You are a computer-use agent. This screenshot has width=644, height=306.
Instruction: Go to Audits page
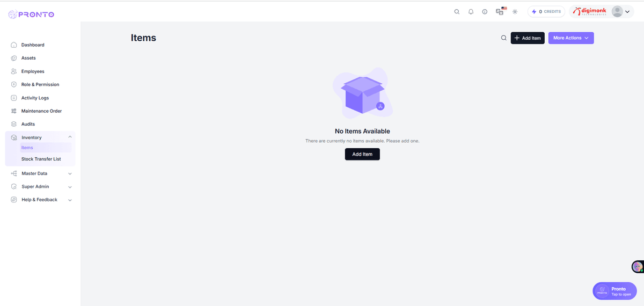click(x=28, y=124)
